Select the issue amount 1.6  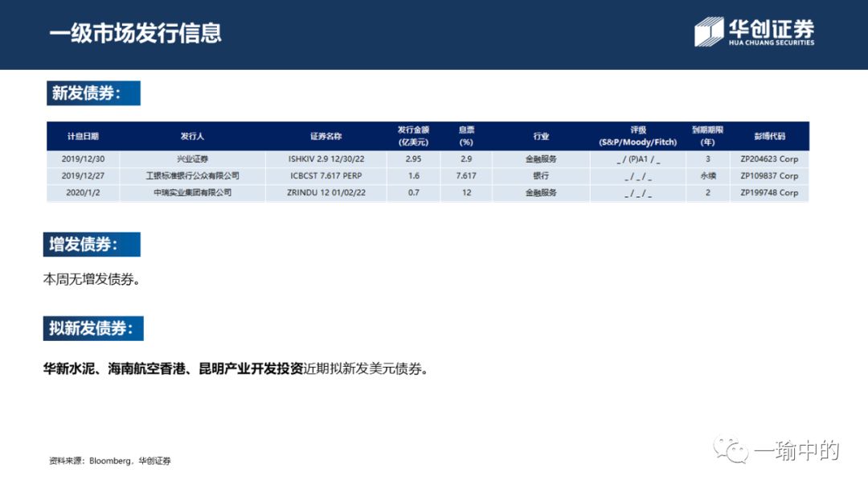(414, 175)
